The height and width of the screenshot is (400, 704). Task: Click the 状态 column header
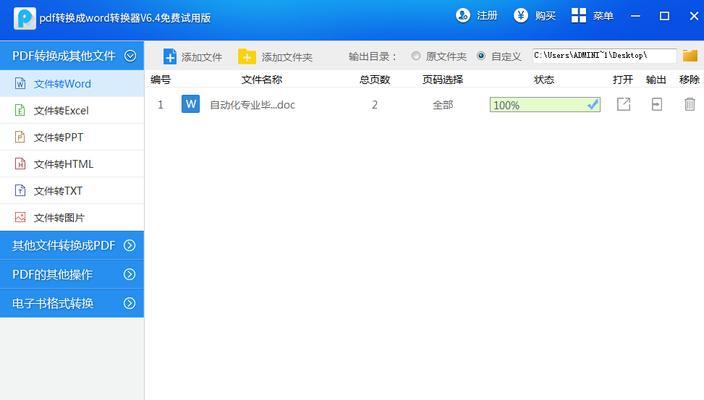coord(544,79)
